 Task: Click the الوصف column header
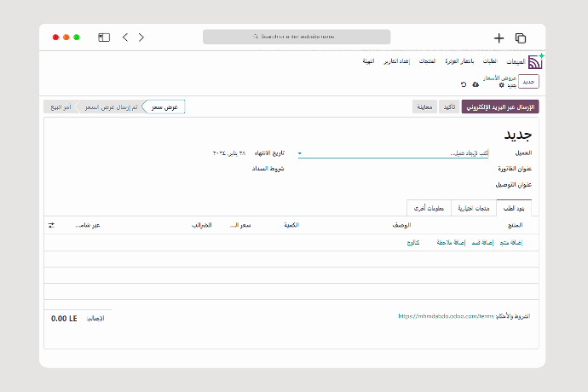pos(401,225)
